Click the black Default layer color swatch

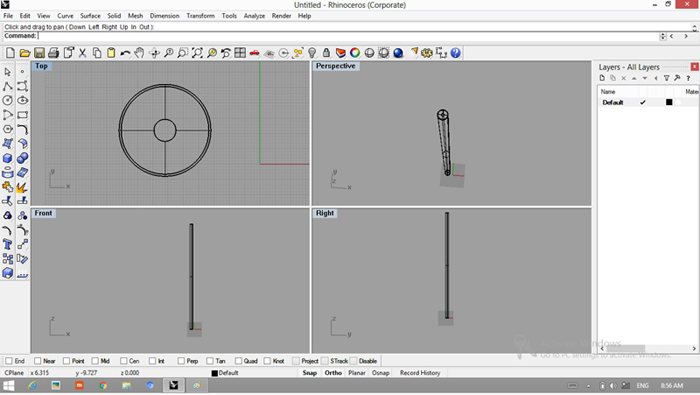pyautogui.click(x=669, y=102)
